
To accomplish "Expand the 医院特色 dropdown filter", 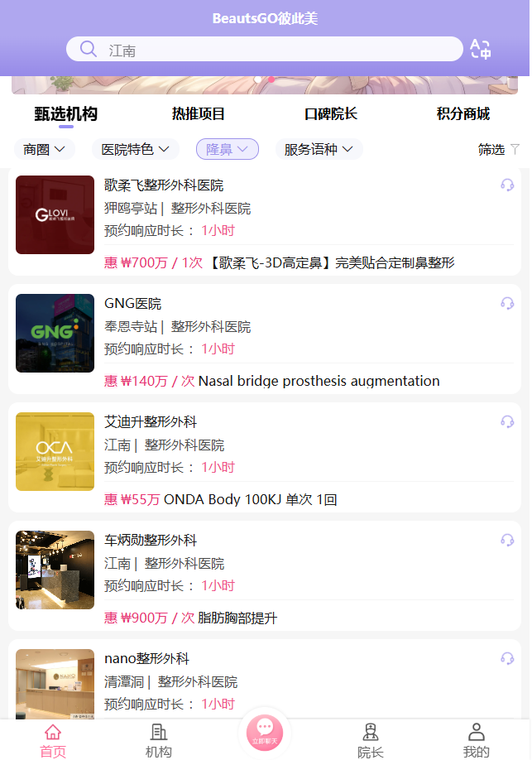I will [x=135, y=149].
